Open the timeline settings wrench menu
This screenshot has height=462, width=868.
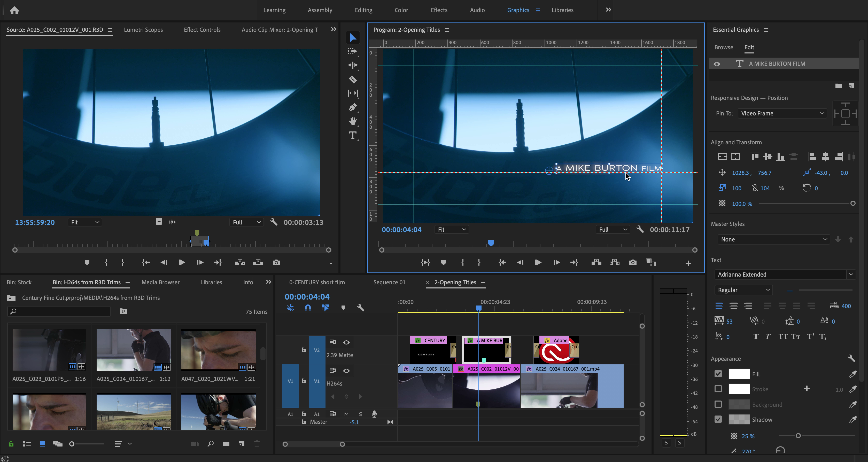point(361,307)
